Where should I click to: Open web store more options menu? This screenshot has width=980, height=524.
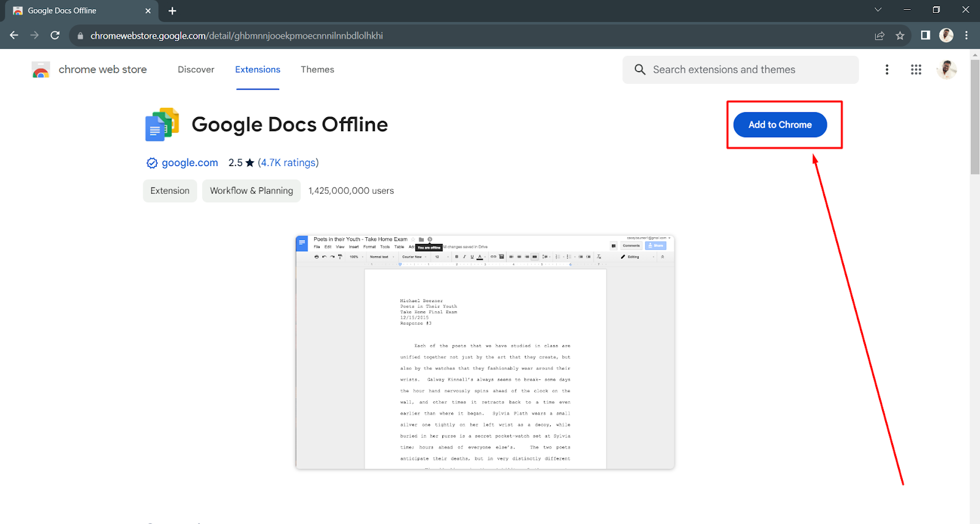(887, 70)
